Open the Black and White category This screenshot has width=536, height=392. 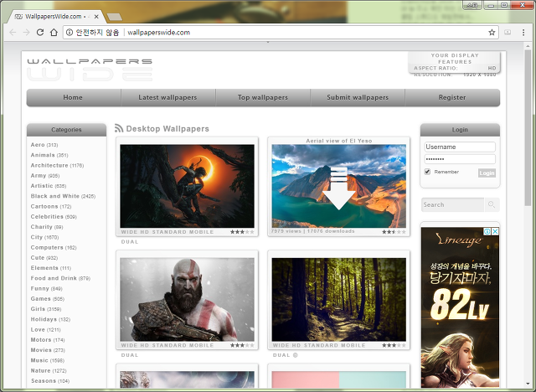(63, 196)
